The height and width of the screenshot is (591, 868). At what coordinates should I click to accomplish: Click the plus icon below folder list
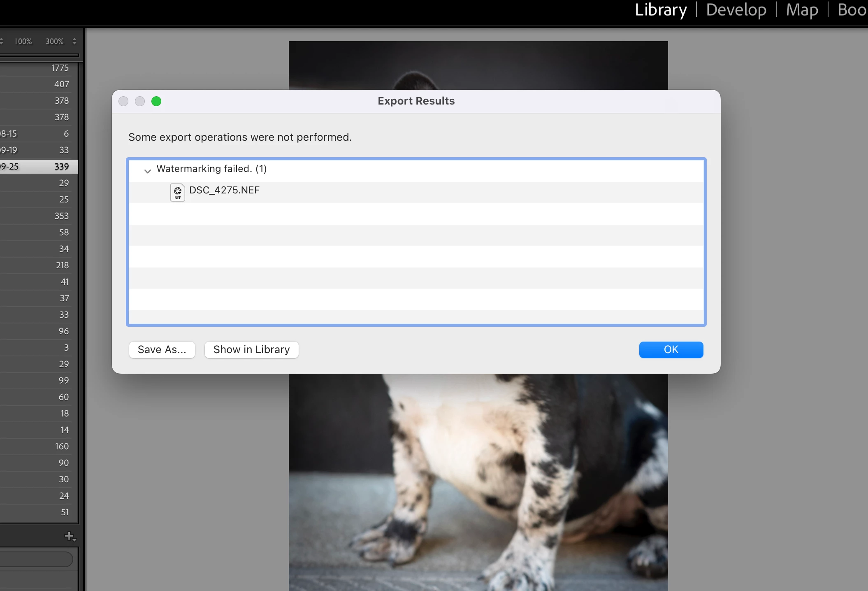[x=70, y=536]
